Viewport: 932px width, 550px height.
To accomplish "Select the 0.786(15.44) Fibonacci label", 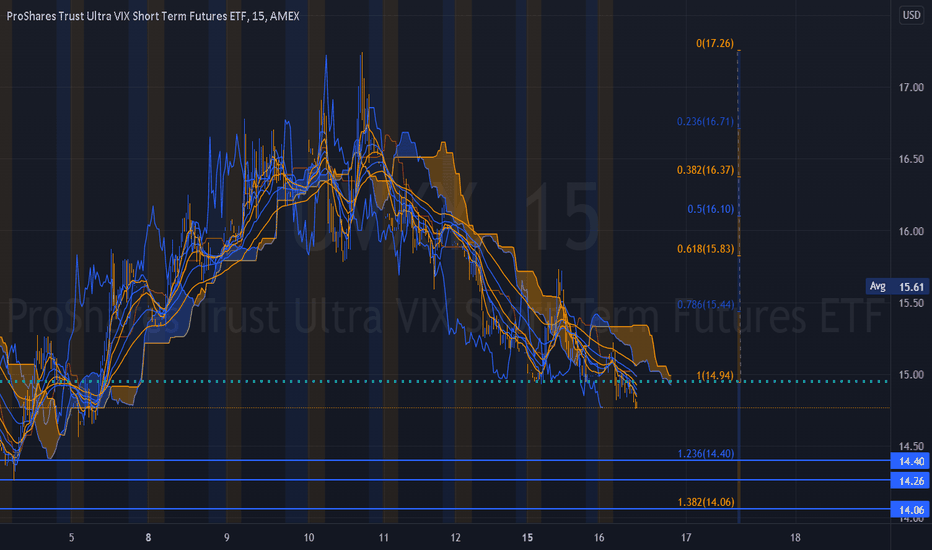I will coord(705,305).
